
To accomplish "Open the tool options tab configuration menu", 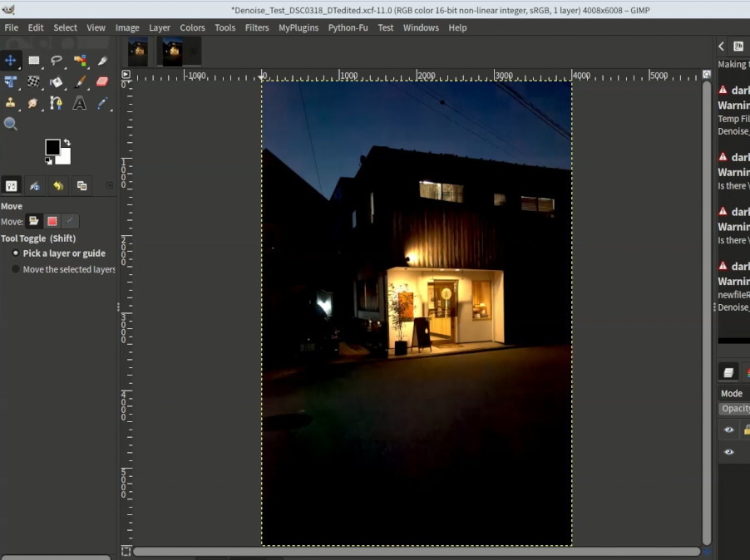I will (x=110, y=185).
